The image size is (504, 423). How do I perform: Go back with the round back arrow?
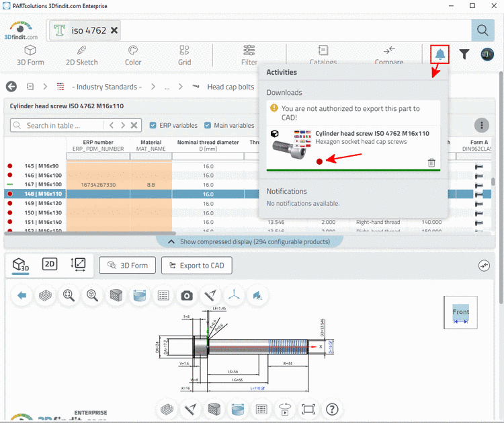click(11, 87)
